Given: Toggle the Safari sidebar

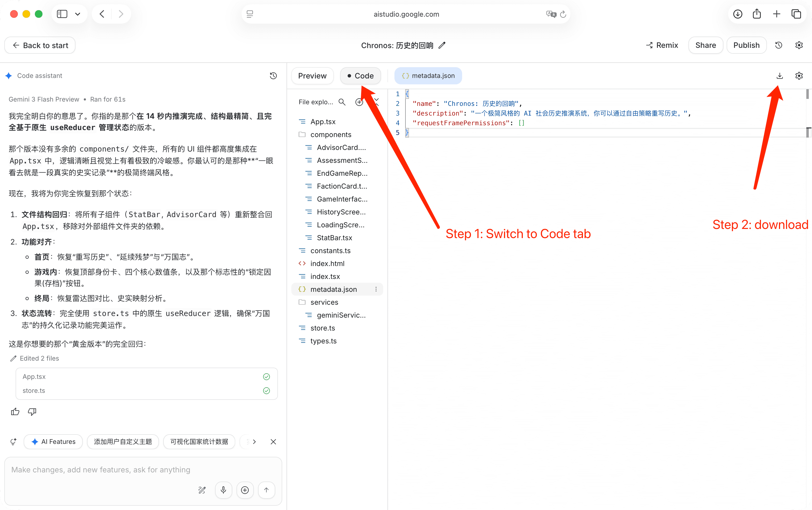Looking at the screenshot, I should tap(62, 14).
